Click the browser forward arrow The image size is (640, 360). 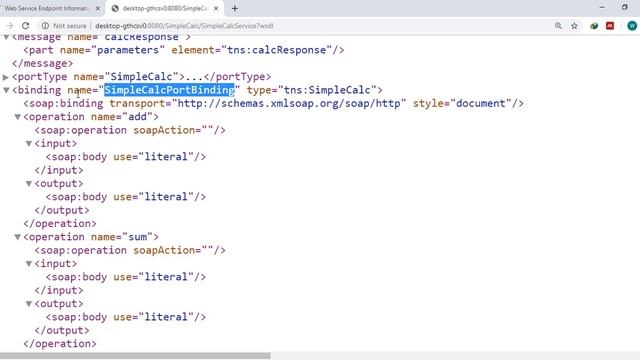(x=9, y=26)
